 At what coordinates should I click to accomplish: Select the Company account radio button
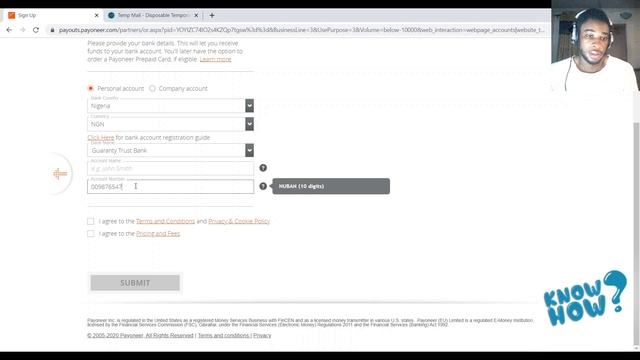[152, 88]
